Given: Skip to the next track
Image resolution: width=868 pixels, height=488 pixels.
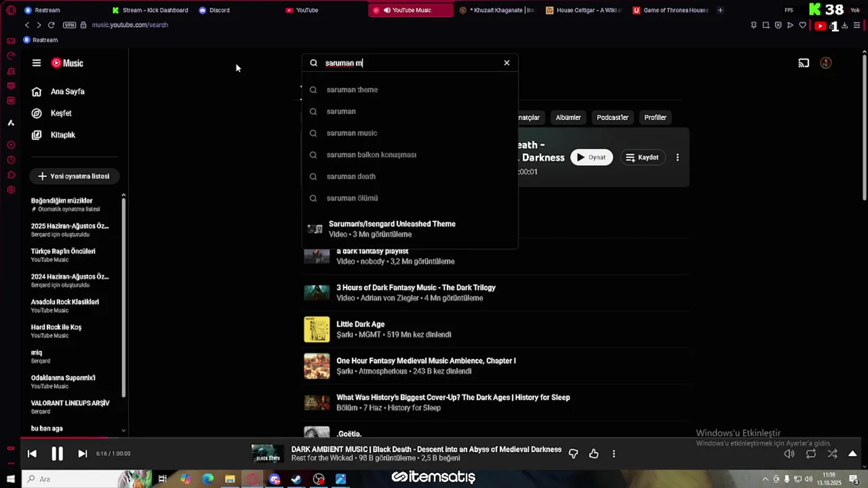Looking at the screenshot, I should tap(82, 453).
